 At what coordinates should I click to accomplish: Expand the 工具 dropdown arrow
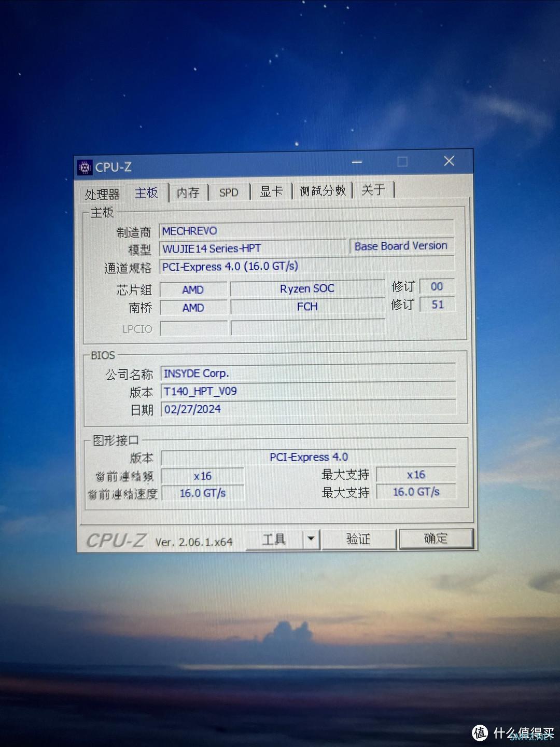[x=311, y=539]
